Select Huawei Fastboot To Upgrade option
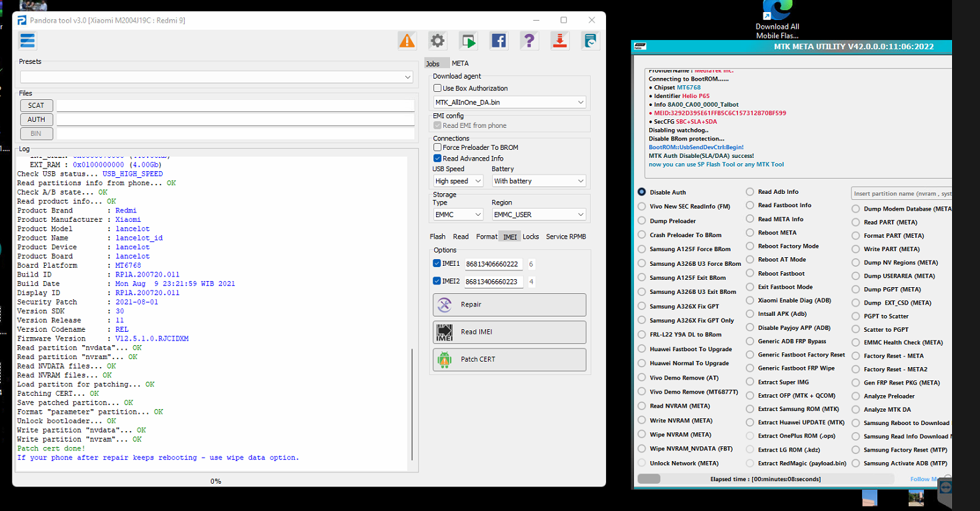 click(x=642, y=348)
